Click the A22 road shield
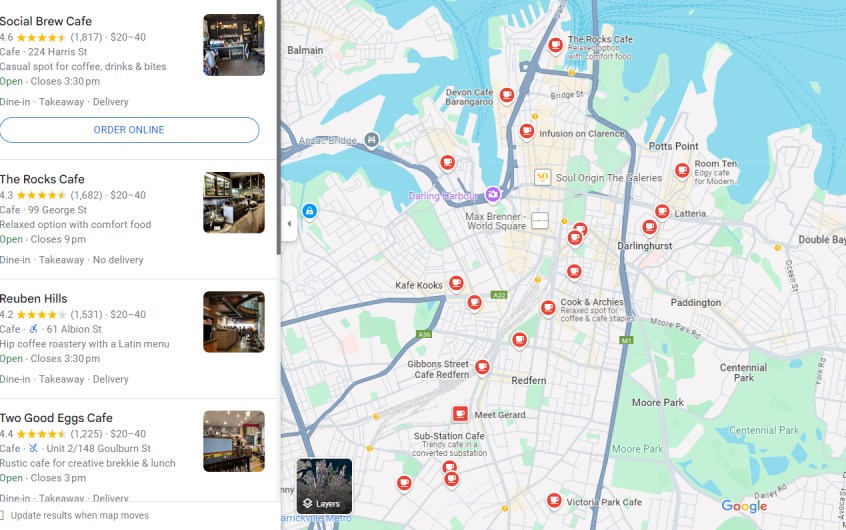Screen dimensions: 846x530 tap(499, 295)
